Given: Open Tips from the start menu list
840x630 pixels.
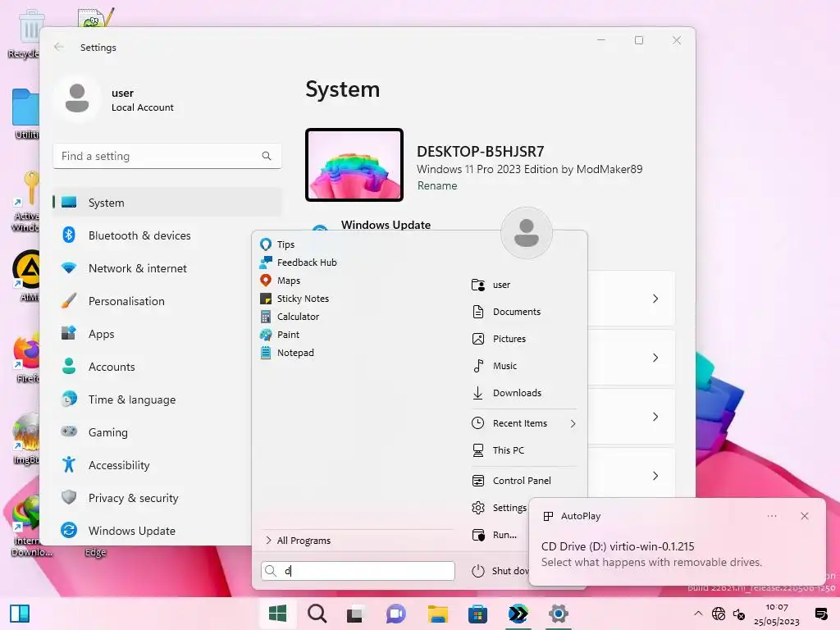Looking at the screenshot, I should (277, 244).
